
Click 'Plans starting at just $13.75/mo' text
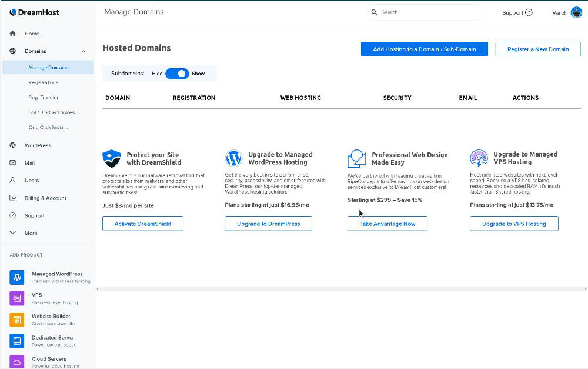[512, 205]
